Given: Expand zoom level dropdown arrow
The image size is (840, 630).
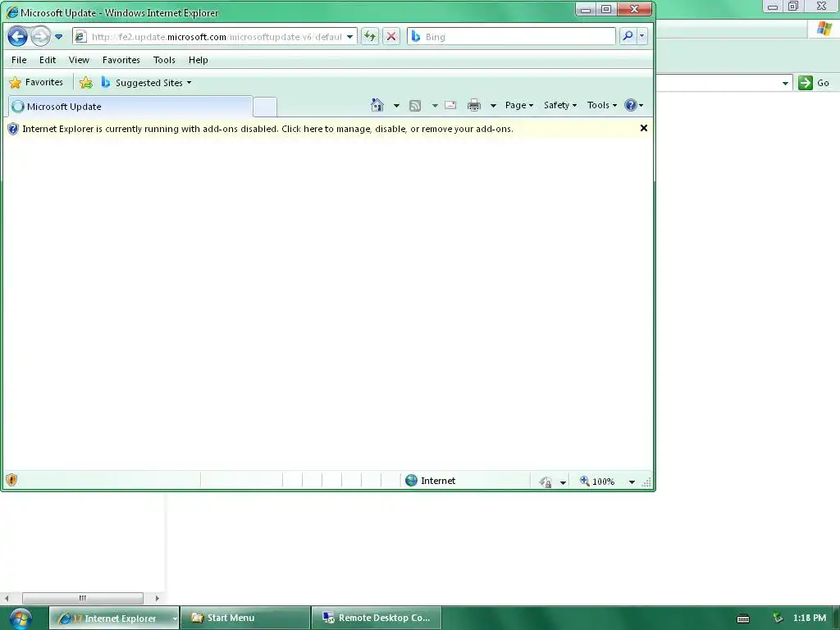Looking at the screenshot, I should coord(632,482).
